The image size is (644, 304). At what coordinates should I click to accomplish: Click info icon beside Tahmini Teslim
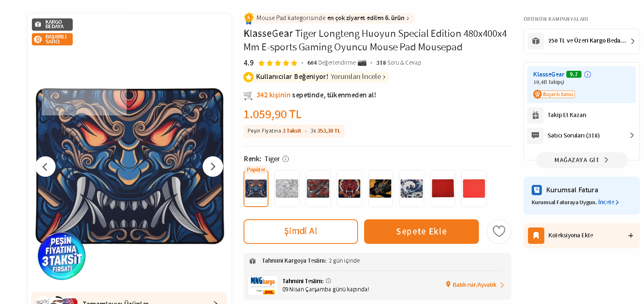point(328,281)
